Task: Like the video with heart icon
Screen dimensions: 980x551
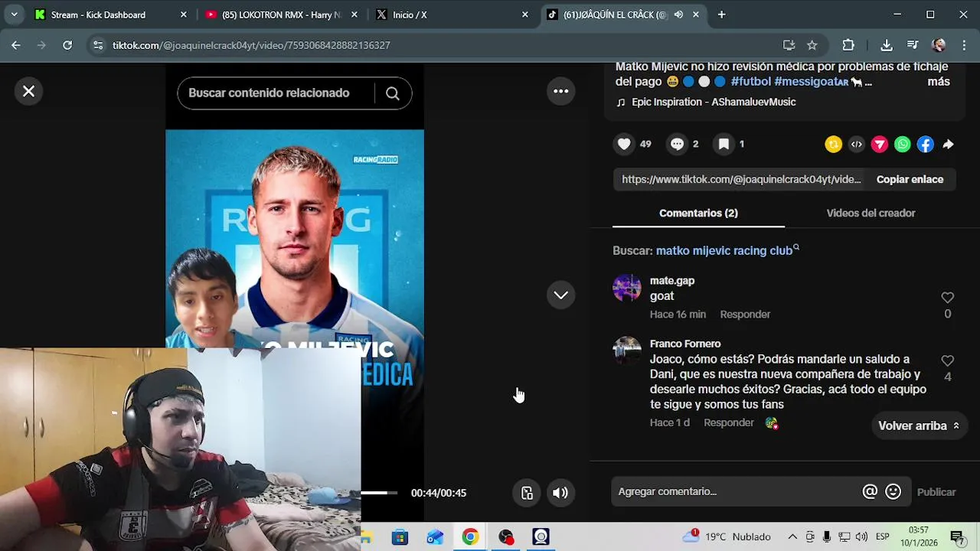Action: click(x=625, y=144)
